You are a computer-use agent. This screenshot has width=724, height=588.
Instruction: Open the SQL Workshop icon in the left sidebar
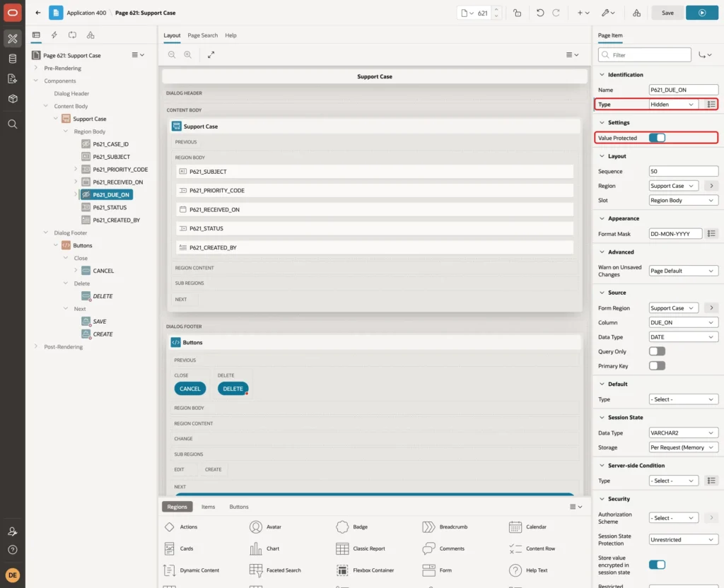13,59
